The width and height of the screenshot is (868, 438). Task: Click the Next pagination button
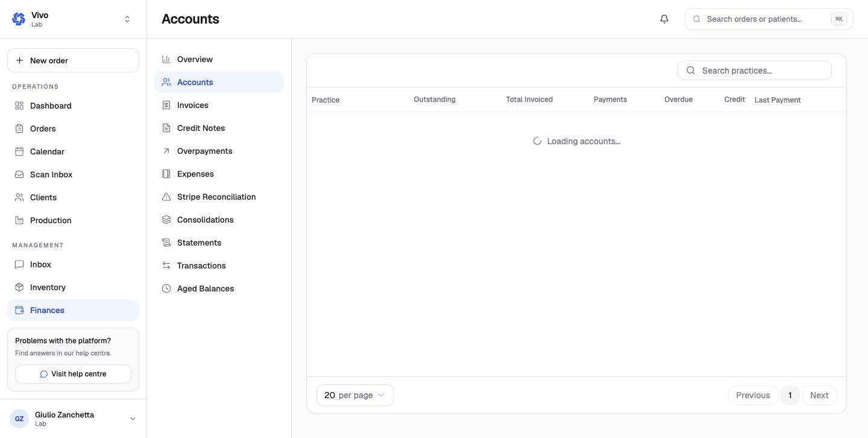coord(819,395)
